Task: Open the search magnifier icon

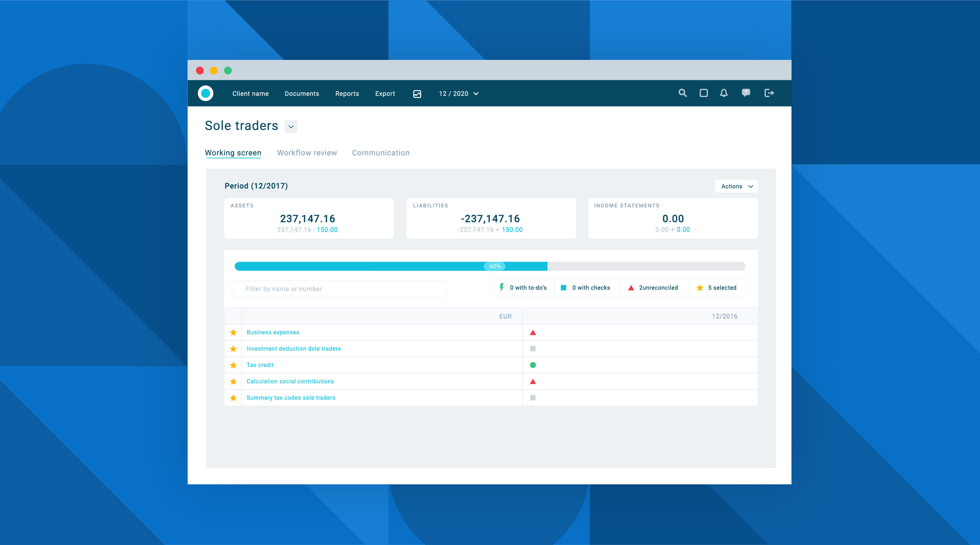Action: [x=682, y=93]
